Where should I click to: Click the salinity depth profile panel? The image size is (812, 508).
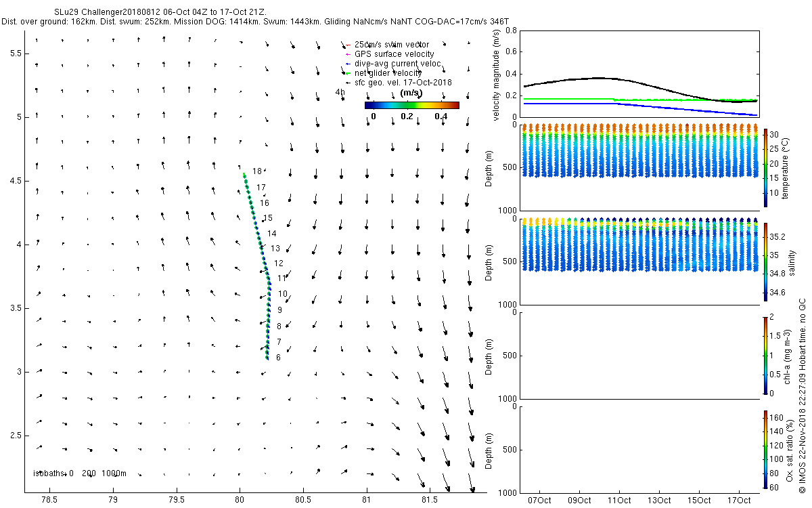(640, 261)
